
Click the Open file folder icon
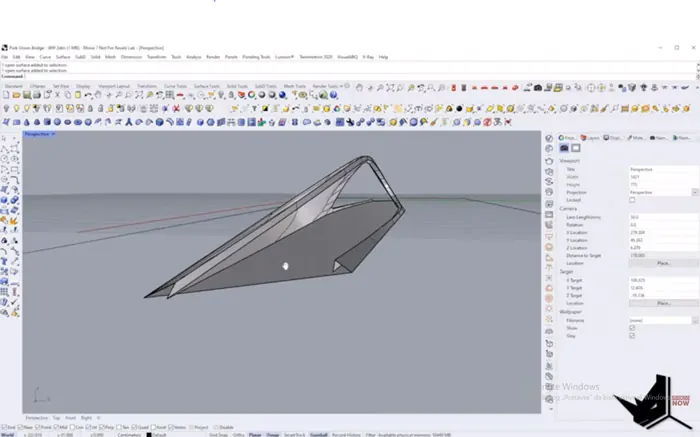coord(17,95)
